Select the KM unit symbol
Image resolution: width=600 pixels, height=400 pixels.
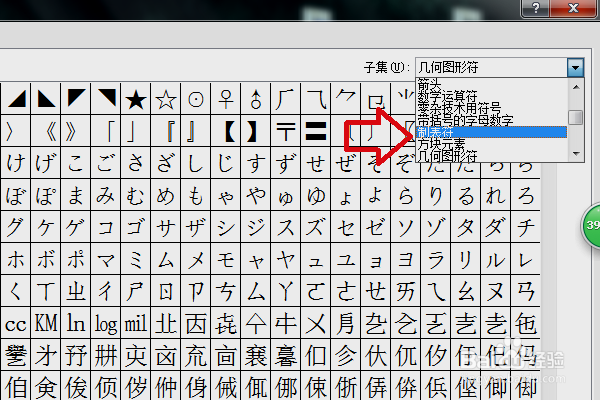click(x=46, y=324)
